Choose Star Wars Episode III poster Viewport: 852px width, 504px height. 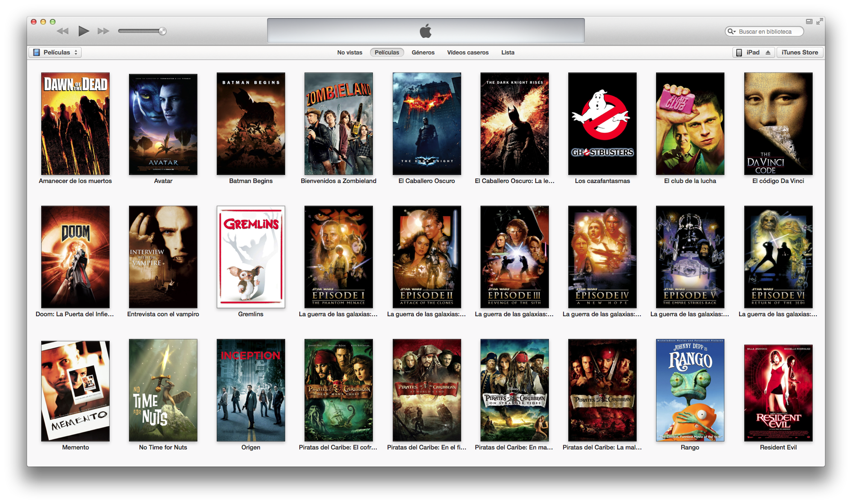pyautogui.click(x=515, y=257)
